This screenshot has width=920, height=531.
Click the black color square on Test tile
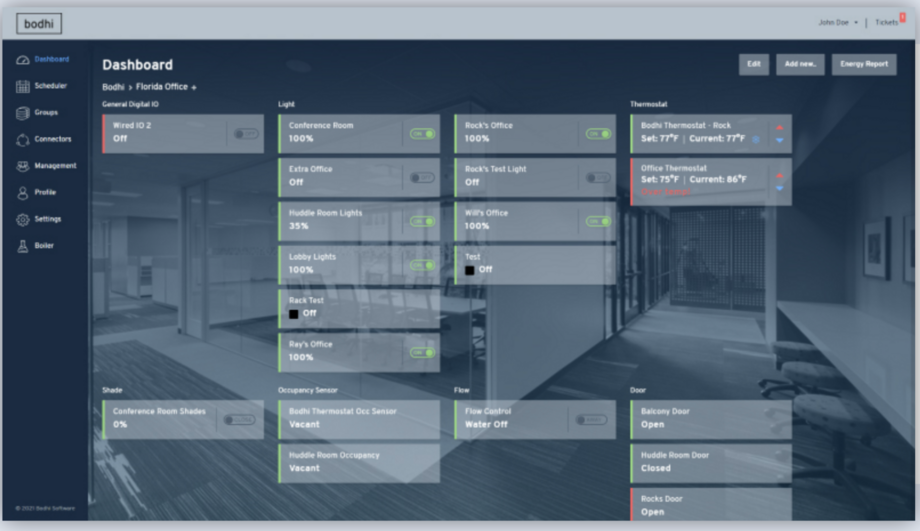coord(470,270)
